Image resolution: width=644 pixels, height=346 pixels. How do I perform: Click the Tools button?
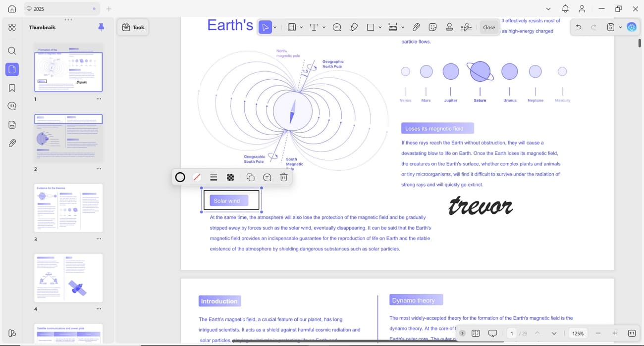coord(133,27)
